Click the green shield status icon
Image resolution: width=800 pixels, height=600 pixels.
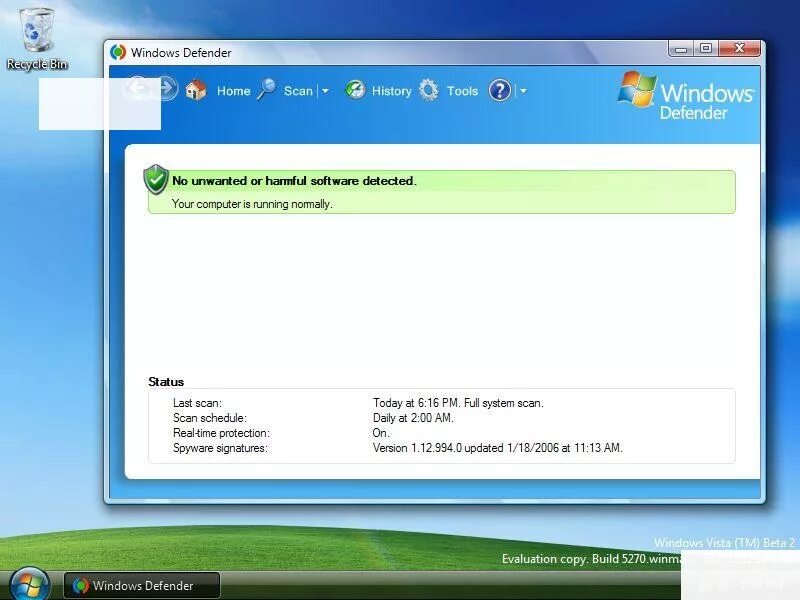[x=156, y=180]
